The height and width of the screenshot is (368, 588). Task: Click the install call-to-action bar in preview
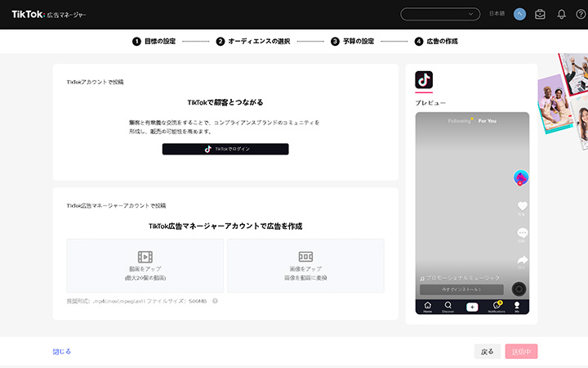(x=461, y=289)
